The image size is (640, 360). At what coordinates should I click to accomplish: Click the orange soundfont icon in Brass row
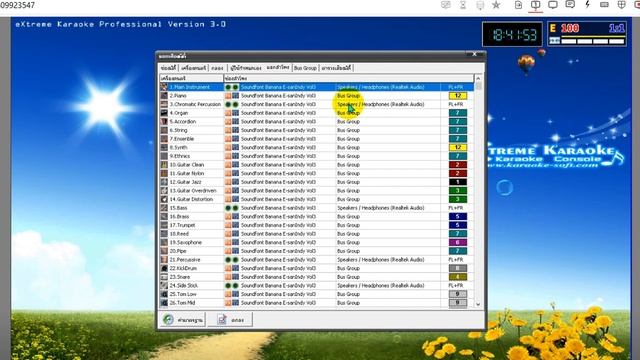click(228, 216)
